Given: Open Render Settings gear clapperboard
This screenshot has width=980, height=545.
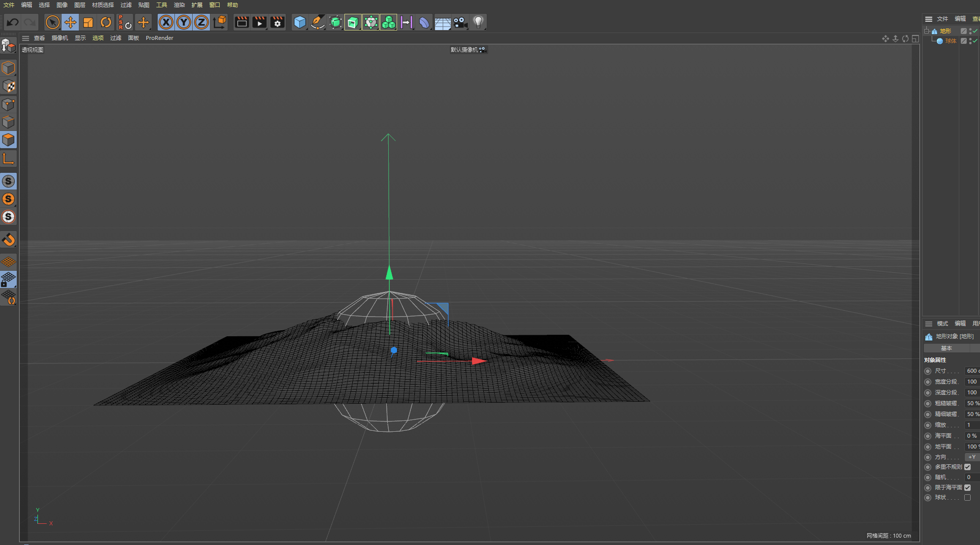Looking at the screenshot, I should pos(277,22).
